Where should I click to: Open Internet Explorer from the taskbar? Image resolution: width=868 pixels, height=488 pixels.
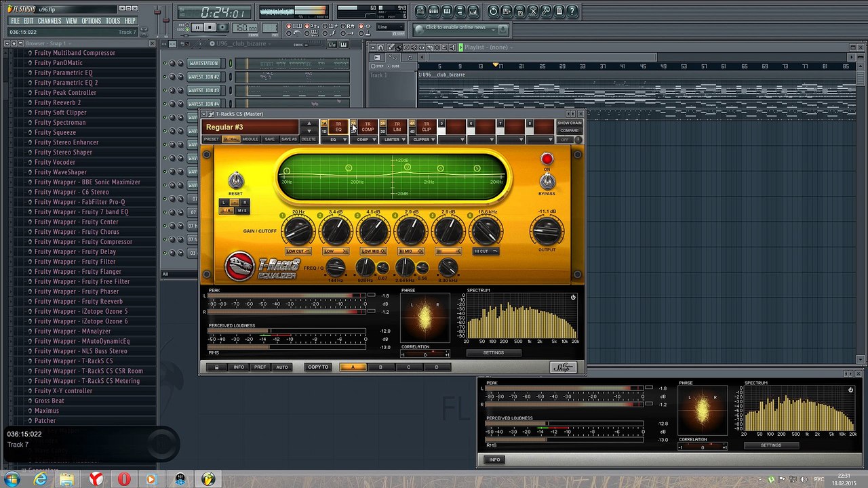pos(41,479)
